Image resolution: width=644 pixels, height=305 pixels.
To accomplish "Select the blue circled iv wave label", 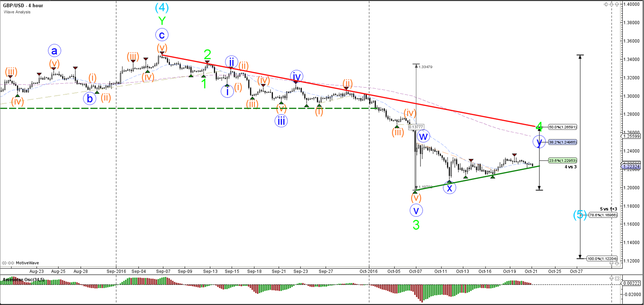I will click(x=297, y=76).
